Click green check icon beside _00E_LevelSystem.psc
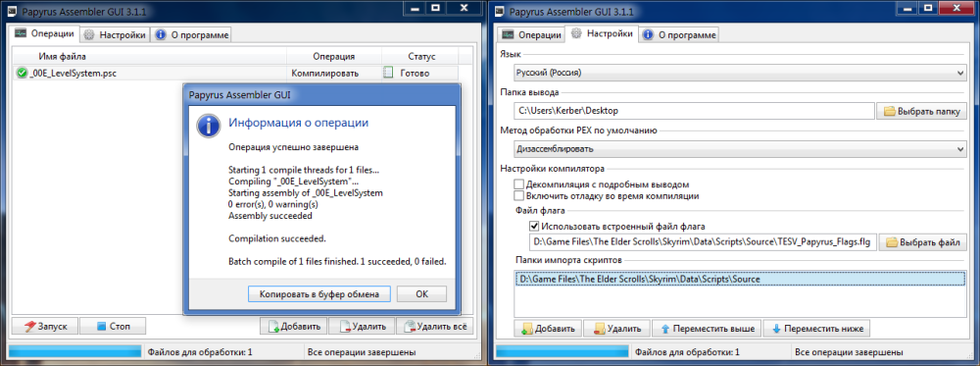980x366 pixels. point(22,74)
